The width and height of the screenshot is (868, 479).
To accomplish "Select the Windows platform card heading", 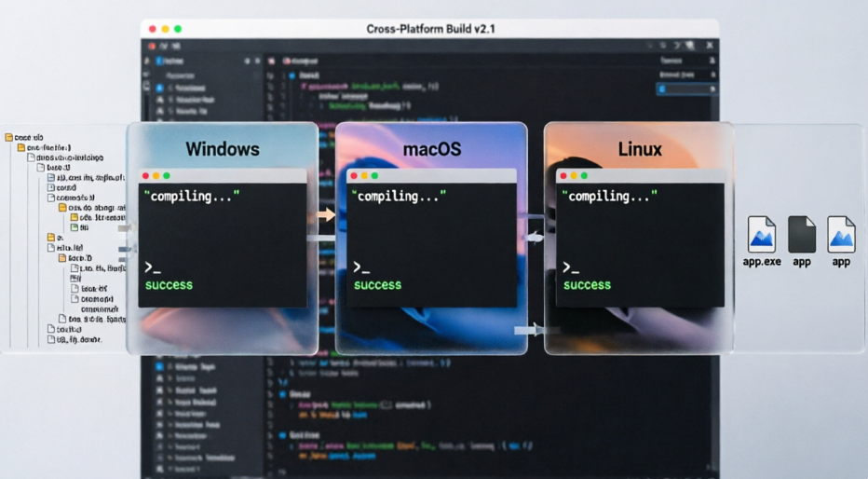I will click(222, 149).
